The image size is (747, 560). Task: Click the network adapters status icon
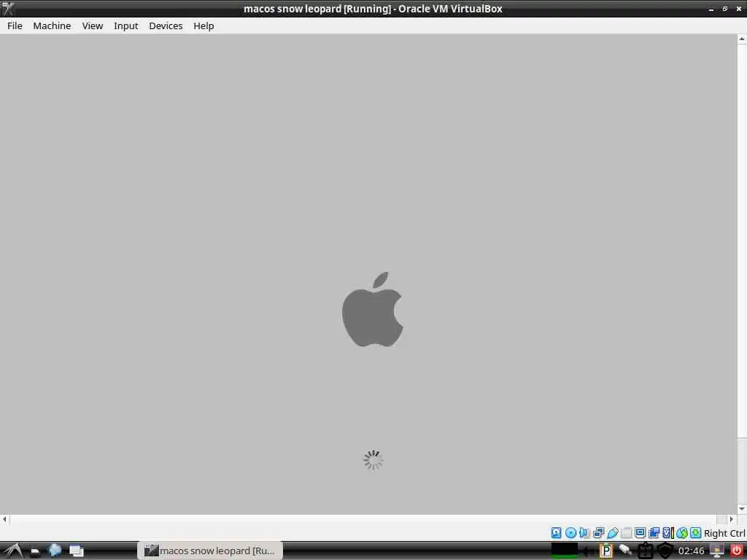click(598, 533)
